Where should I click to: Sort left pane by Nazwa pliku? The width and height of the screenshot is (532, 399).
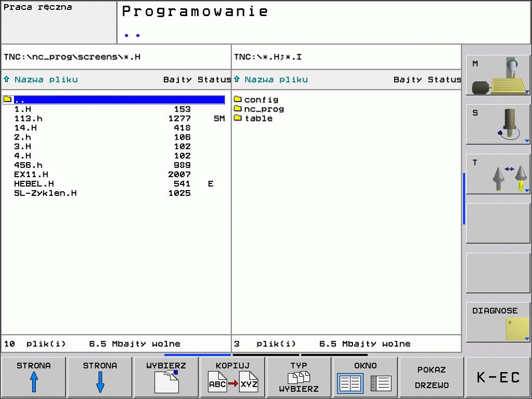tap(46, 79)
